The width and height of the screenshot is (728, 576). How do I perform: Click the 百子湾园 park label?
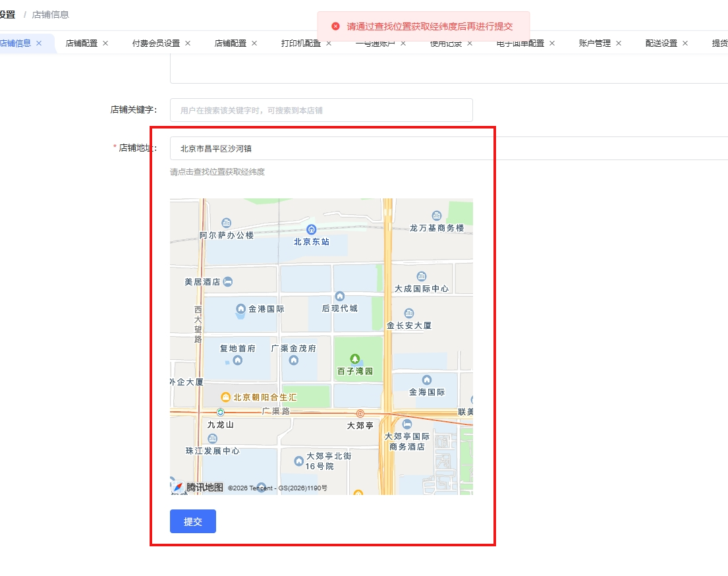coord(355,371)
